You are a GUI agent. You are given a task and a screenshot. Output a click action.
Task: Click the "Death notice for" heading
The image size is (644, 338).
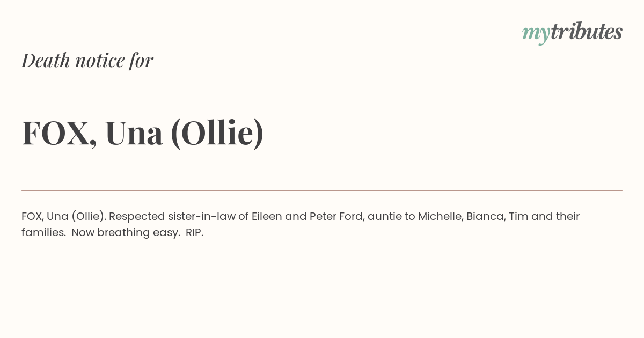[87, 60]
